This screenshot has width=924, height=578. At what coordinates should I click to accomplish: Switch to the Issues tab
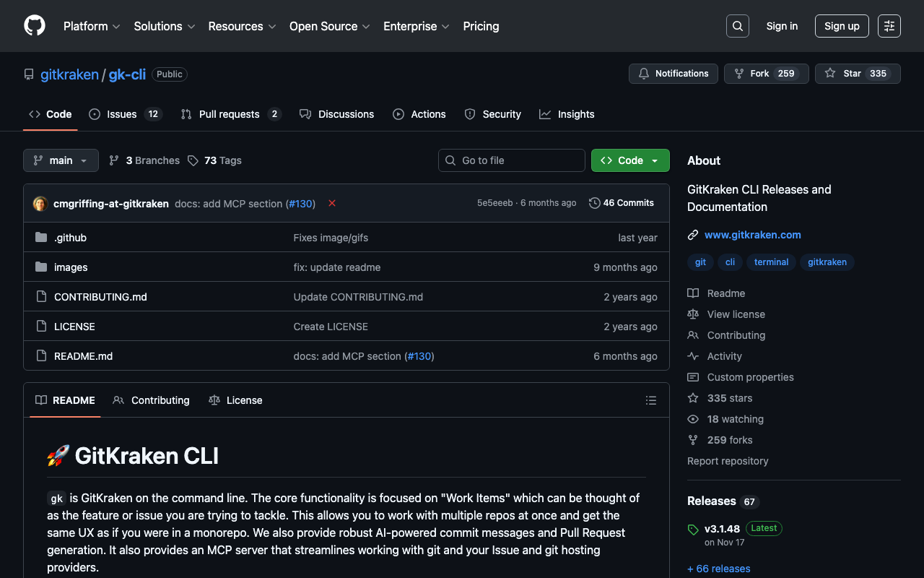[121, 114]
